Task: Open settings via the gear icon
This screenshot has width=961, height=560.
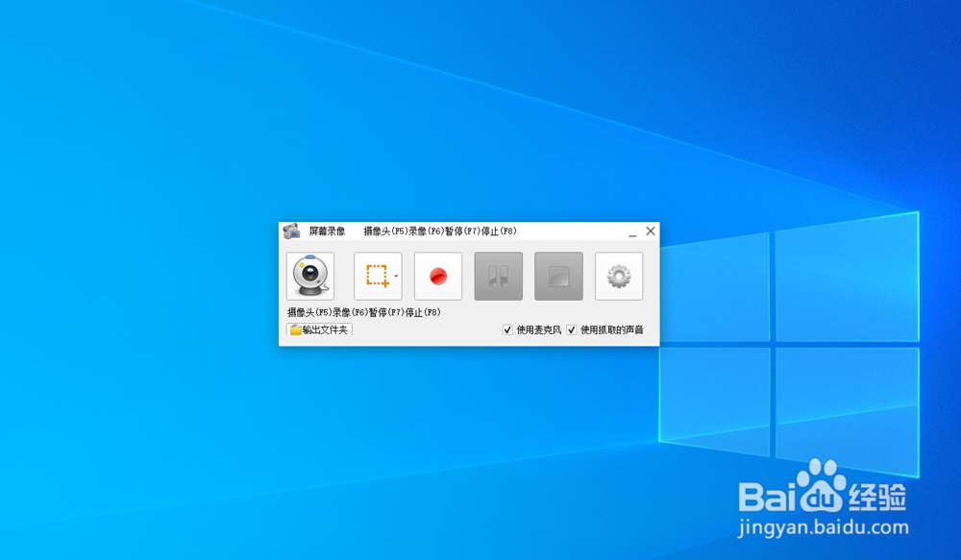Action: (x=619, y=277)
